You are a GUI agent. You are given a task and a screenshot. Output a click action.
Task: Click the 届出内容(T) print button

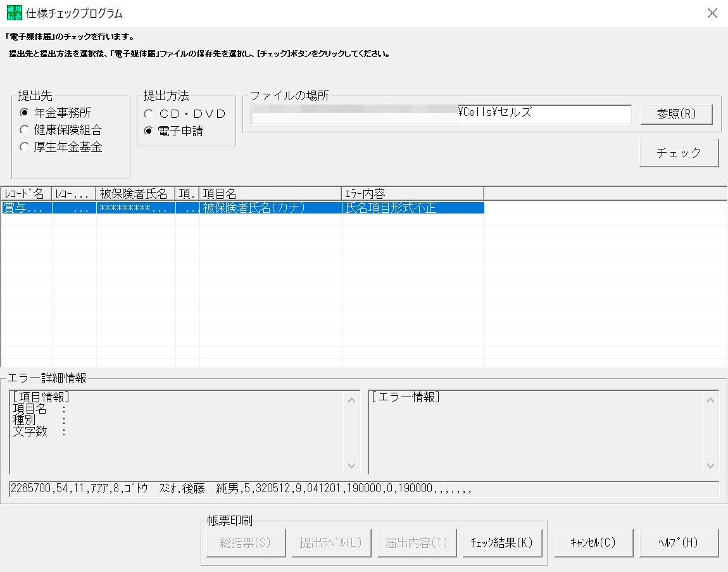[417, 543]
